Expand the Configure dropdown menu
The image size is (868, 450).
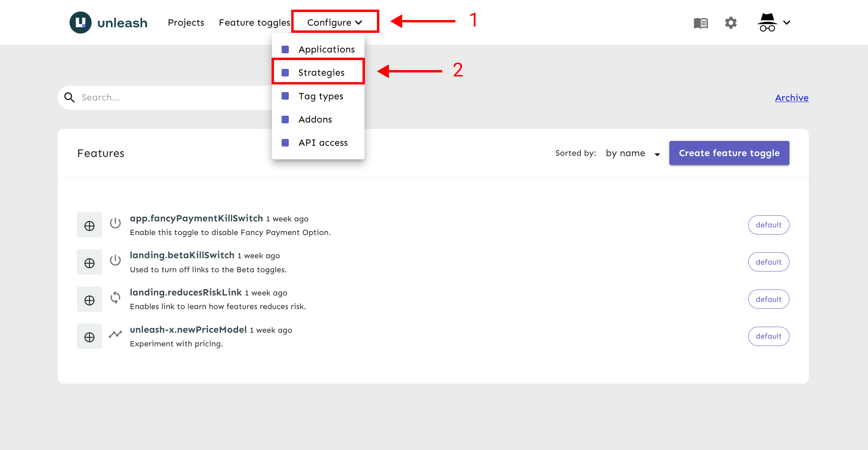coord(335,22)
